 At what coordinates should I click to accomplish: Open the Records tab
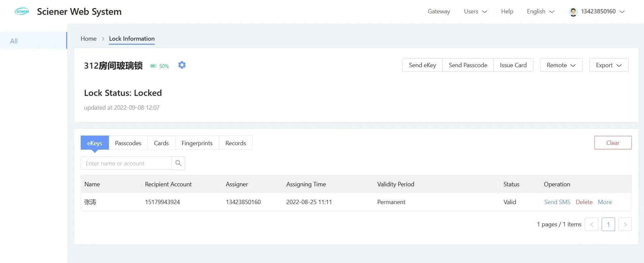[x=235, y=143]
